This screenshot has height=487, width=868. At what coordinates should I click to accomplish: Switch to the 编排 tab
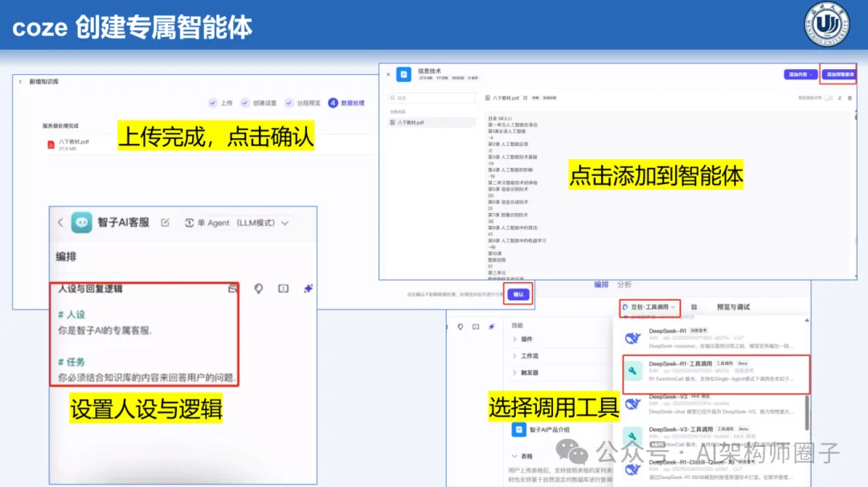601,284
